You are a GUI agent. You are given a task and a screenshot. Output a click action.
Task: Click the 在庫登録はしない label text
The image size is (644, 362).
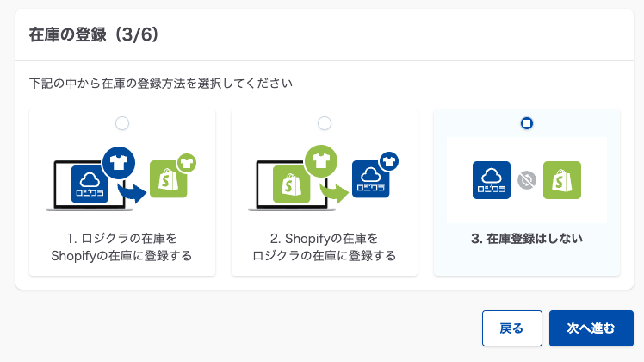527,238
